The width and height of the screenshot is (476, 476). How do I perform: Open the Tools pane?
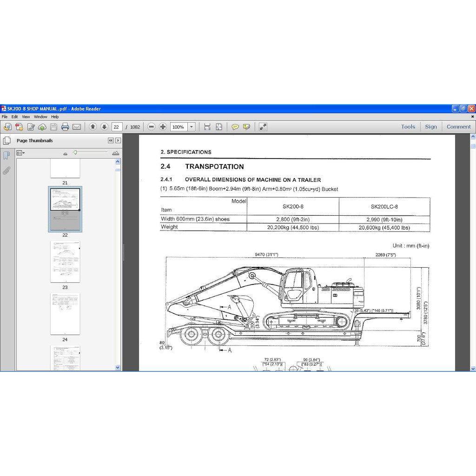408,126
